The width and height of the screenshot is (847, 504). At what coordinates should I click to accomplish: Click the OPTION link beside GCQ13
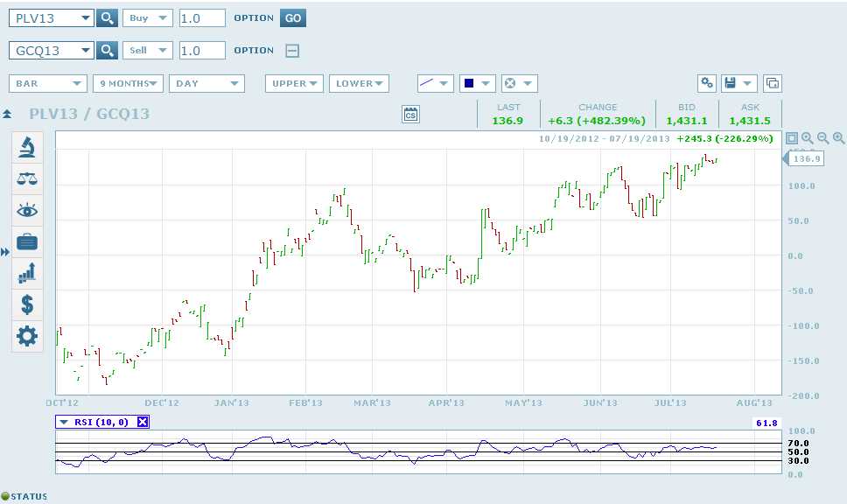click(x=253, y=51)
